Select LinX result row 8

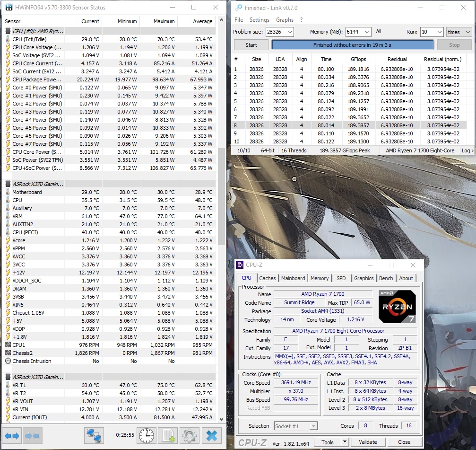350,125
